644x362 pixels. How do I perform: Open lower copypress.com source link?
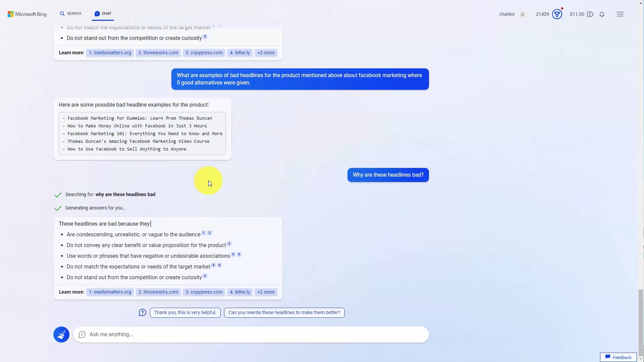204,292
